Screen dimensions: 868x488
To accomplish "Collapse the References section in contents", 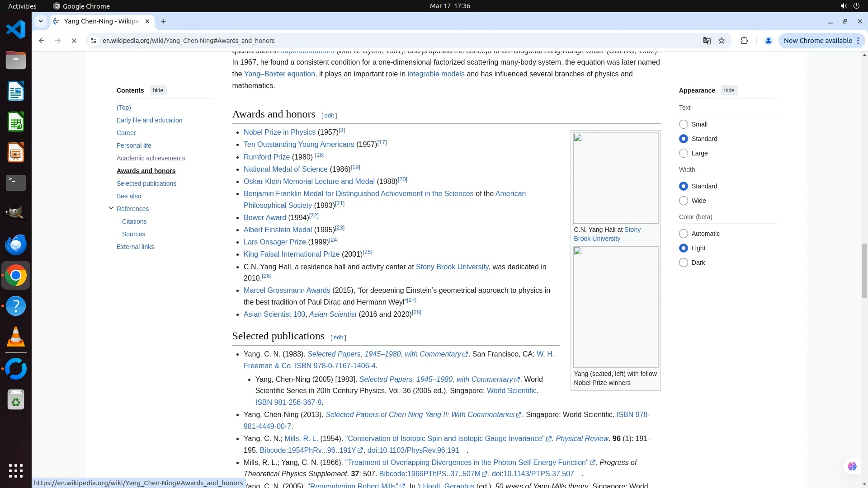I will click(x=111, y=208).
